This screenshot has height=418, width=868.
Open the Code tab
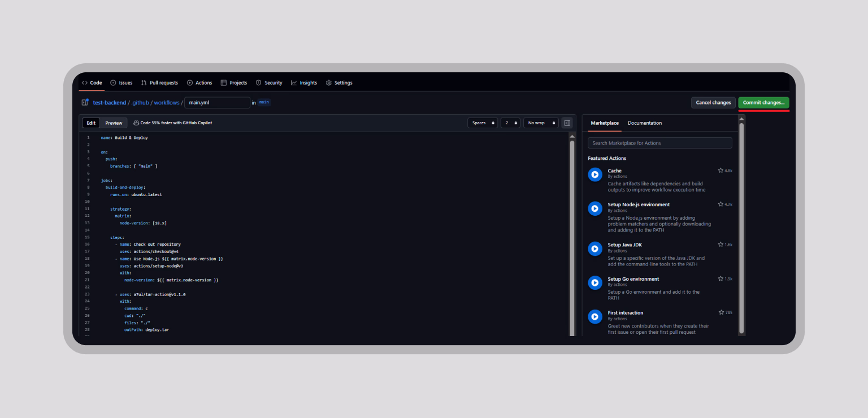click(x=92, y=82)
